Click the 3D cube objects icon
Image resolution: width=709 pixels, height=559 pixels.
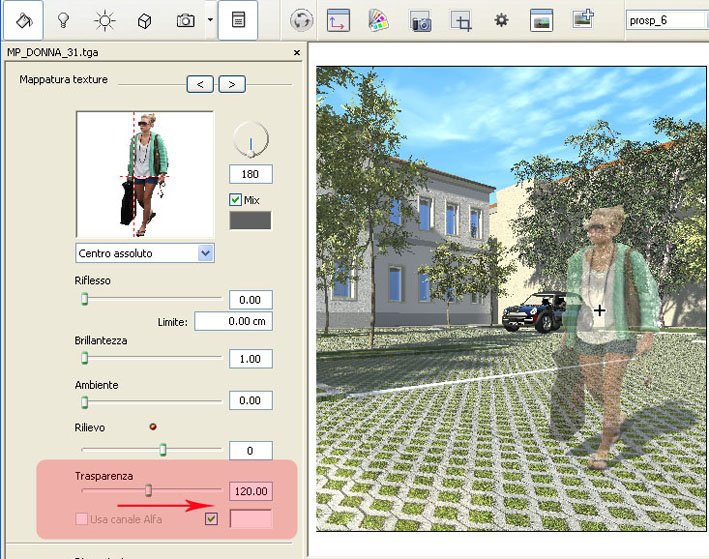(145, 19)
